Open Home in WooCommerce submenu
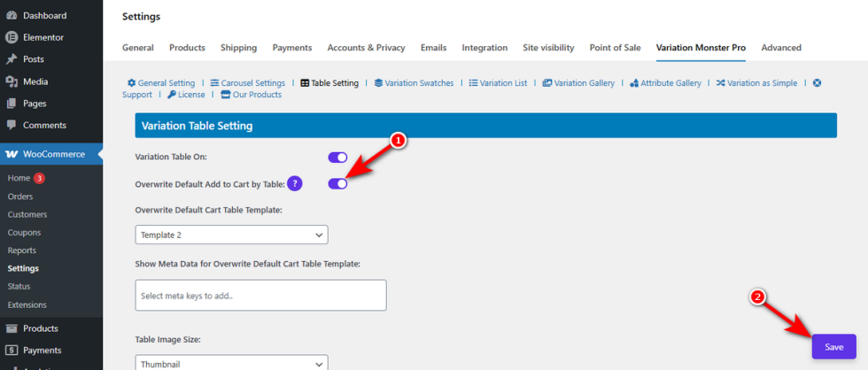 pos(19,178)
